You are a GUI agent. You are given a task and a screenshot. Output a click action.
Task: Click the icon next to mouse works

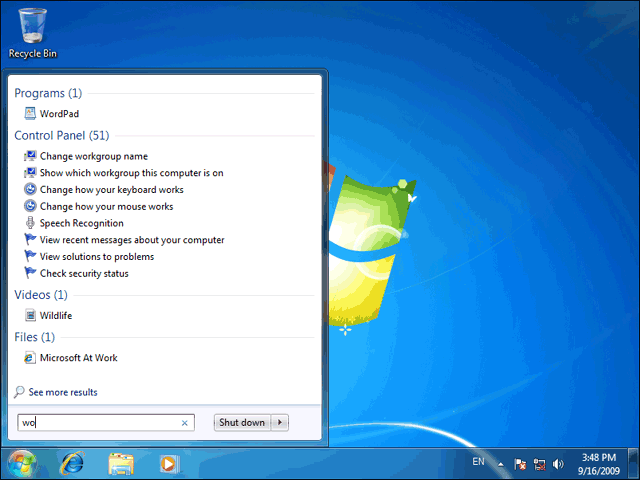tap(30, 206)
